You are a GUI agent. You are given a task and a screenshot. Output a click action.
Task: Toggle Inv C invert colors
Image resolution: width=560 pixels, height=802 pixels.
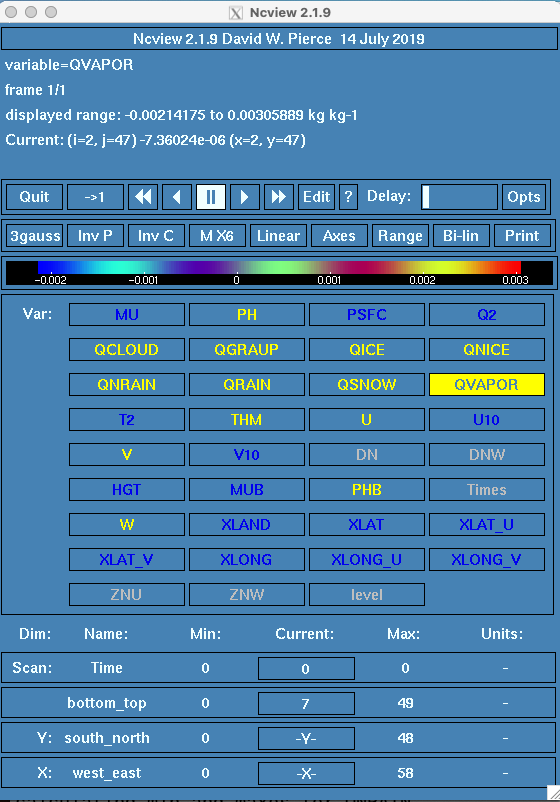[x=156, y=236]
